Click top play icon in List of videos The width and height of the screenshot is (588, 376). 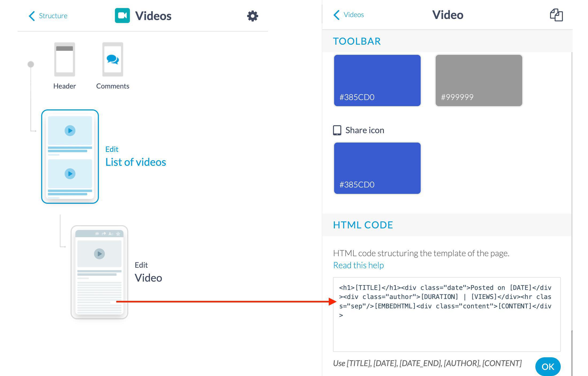click(70, 131)
